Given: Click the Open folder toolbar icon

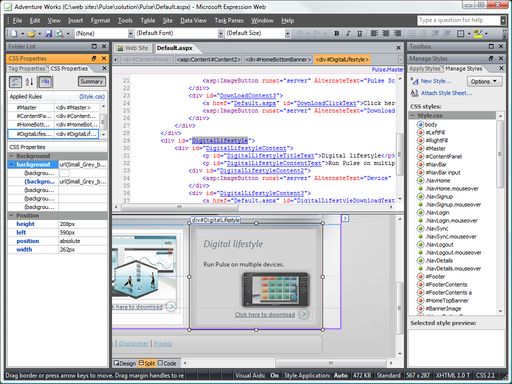Looking at the screenshot, I should [32, 33].
